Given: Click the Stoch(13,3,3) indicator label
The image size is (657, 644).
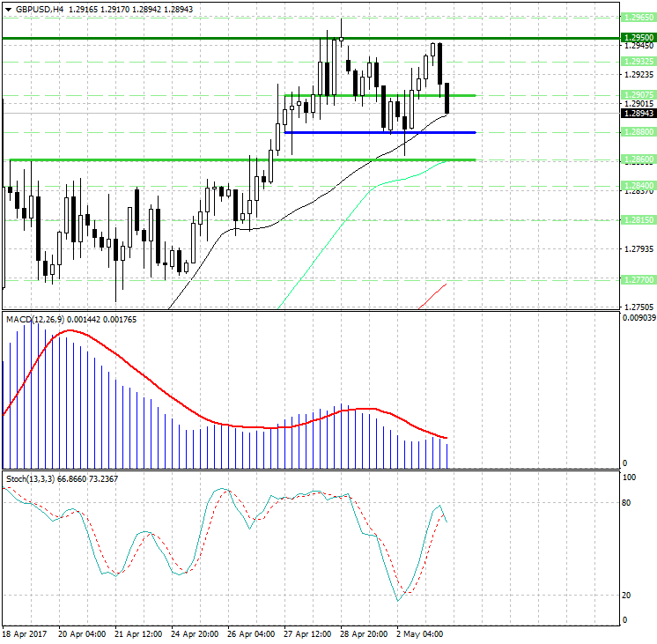Looking at the screenshot, I should [30, 478].
